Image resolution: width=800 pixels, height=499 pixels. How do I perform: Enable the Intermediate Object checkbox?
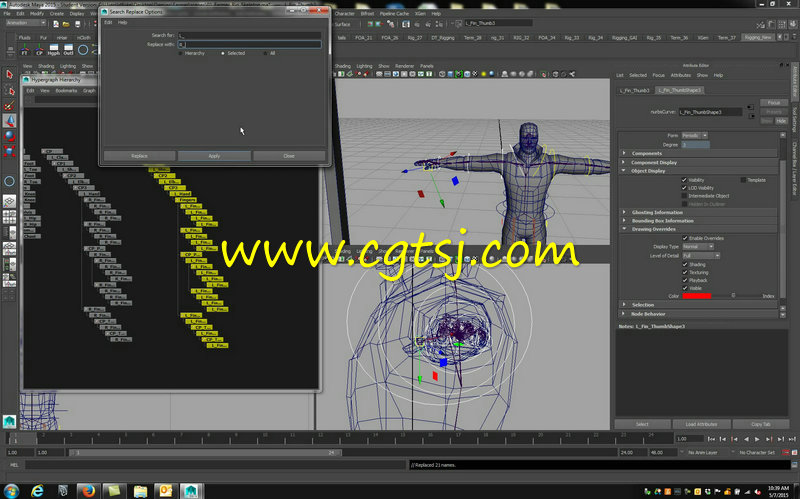coord(684,196)
